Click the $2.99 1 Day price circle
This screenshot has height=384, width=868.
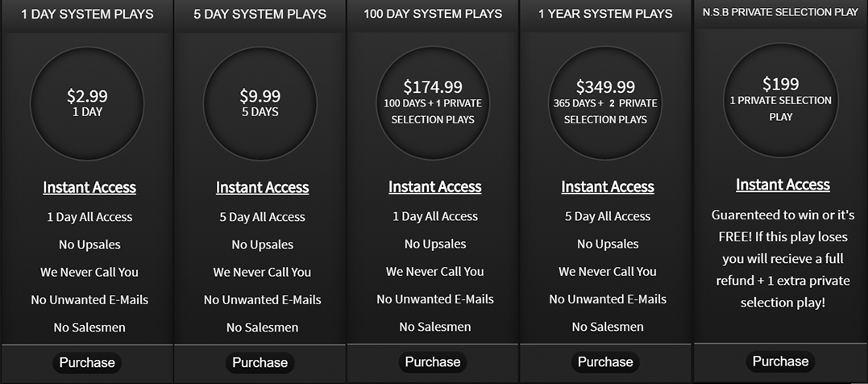coord(87,103)
